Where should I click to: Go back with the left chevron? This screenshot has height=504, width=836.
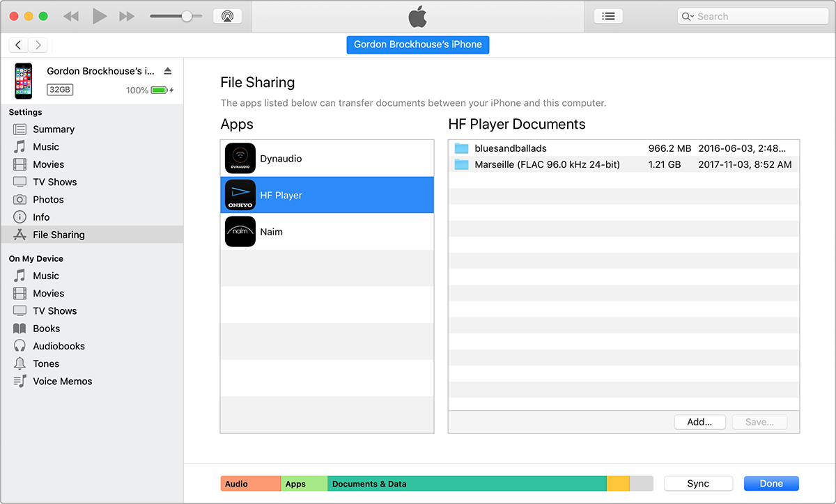coord(18,45)
